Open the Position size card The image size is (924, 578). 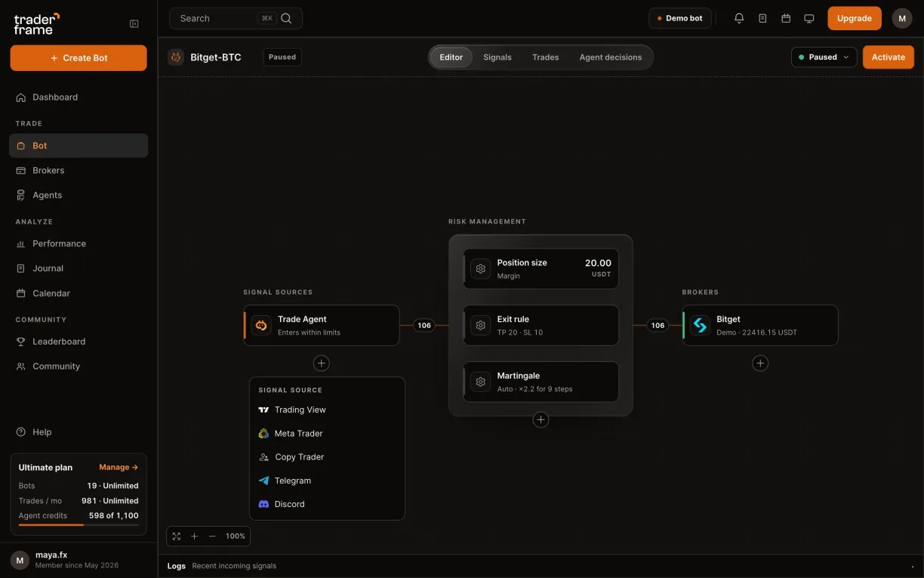click(x=541, y=269)
